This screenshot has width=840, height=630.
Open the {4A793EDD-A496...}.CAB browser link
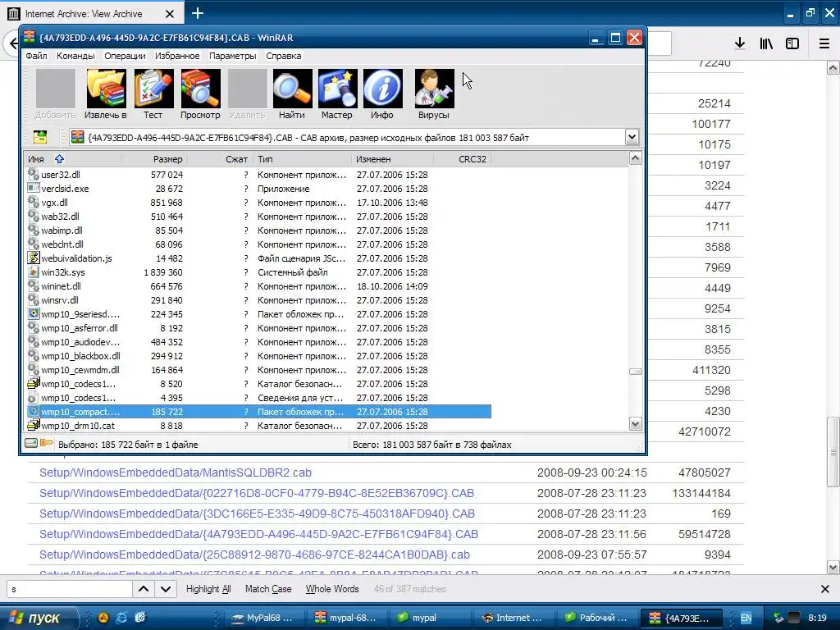pos(258,534)
